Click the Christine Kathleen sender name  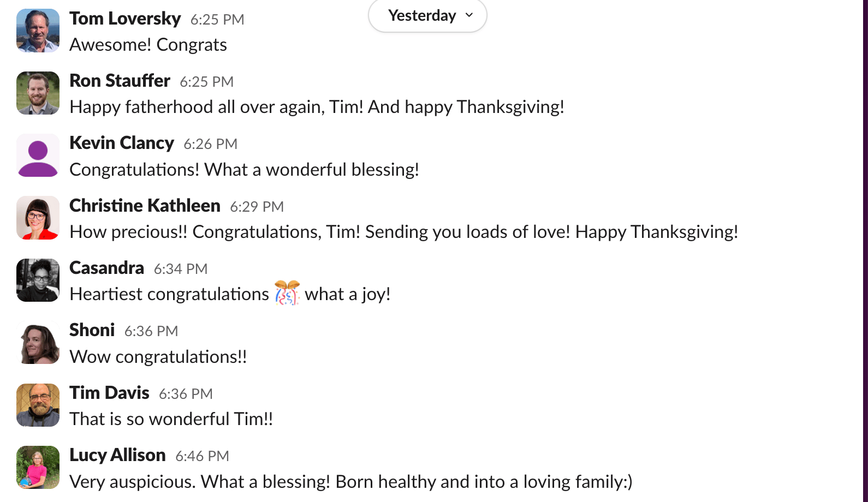click(145, 206)
